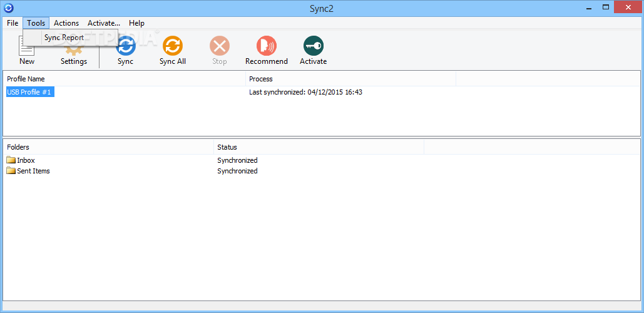Minimize the Sync2 window
The height and width of the screenshot is (313, 644).
coord(588,8)
